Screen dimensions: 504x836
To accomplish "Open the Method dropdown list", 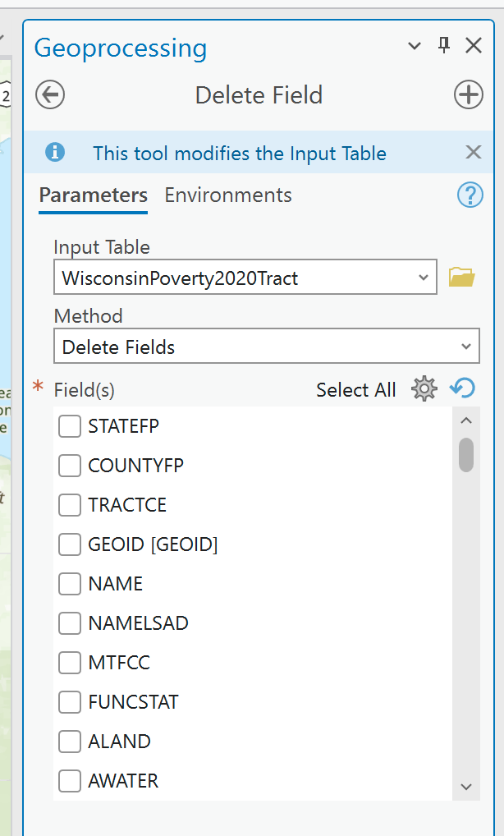I will (465, 347).
